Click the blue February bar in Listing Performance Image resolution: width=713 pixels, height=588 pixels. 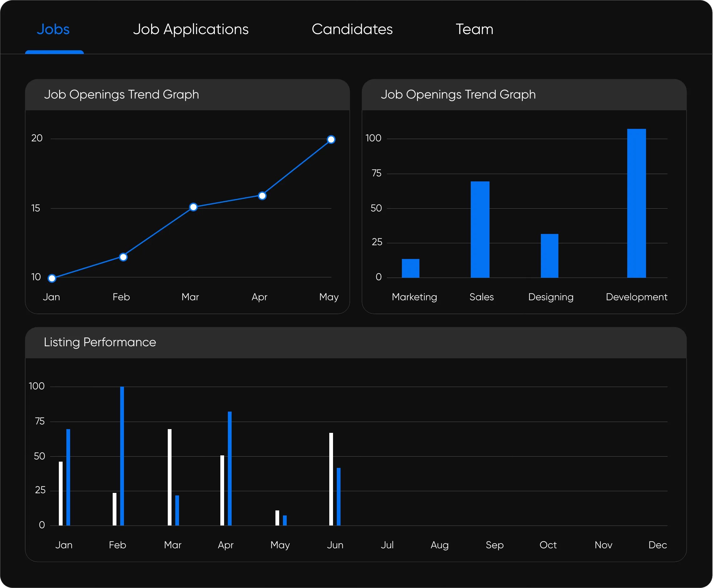[122, 456]
